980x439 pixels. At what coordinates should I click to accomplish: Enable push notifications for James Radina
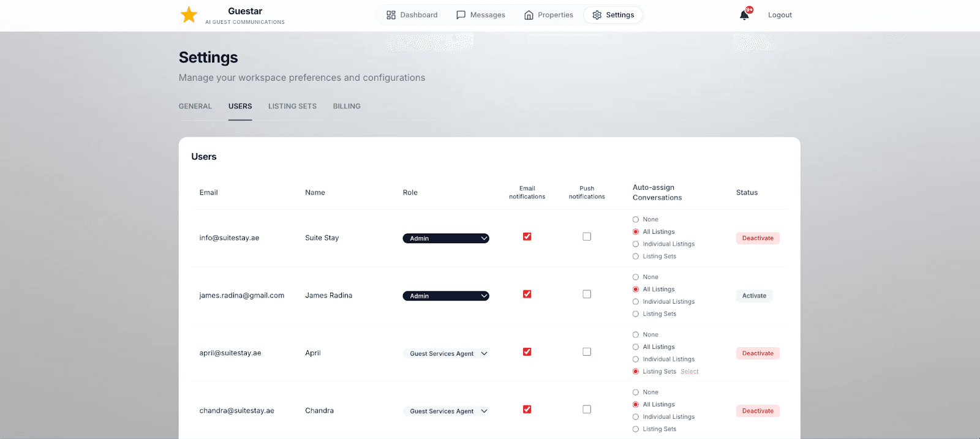(x=587, y=295)
